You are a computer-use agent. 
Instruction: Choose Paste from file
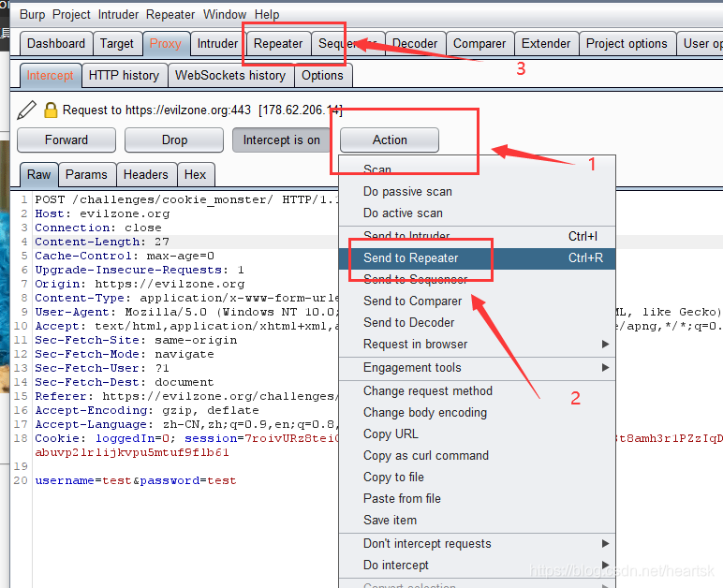pos(478,499)
